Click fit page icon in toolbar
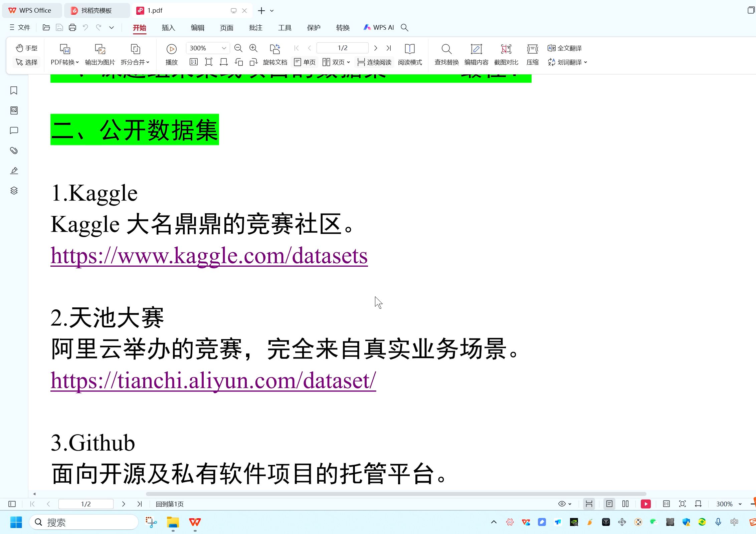The width and height of the screenshot is (756, 534). point(209,62)
